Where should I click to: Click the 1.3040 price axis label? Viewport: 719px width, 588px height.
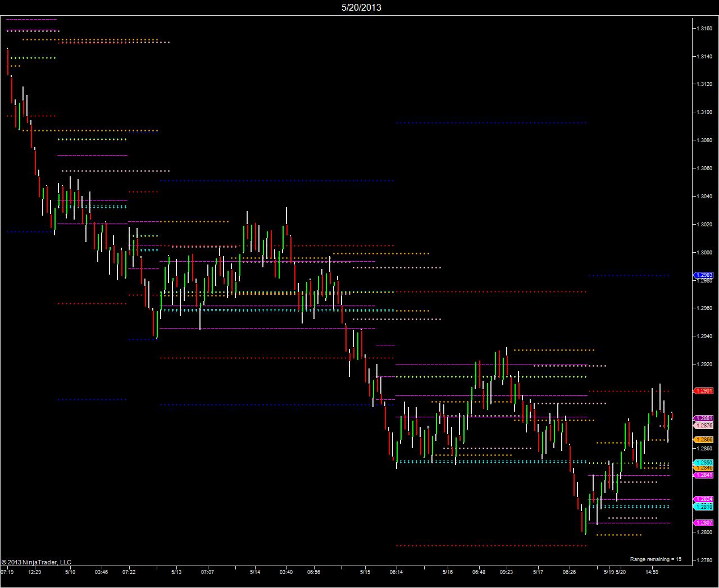pos(704,197)
